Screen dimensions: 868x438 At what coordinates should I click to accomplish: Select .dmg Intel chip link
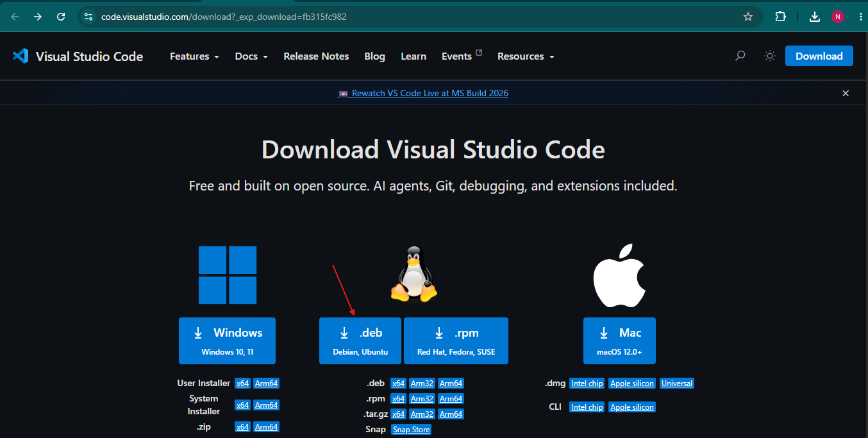[587, 383]
